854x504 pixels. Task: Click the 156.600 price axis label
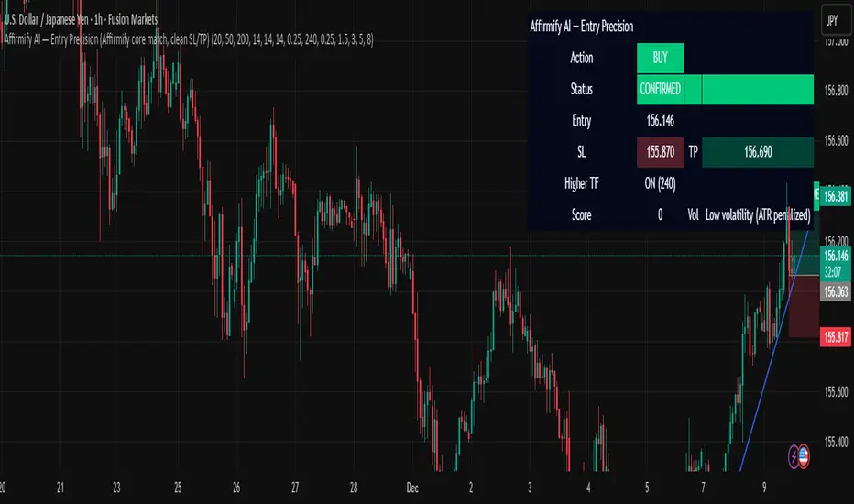tap(836, 141)
